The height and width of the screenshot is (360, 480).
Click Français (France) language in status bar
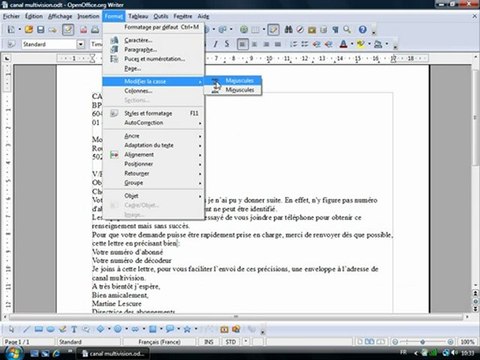[159, 342]
